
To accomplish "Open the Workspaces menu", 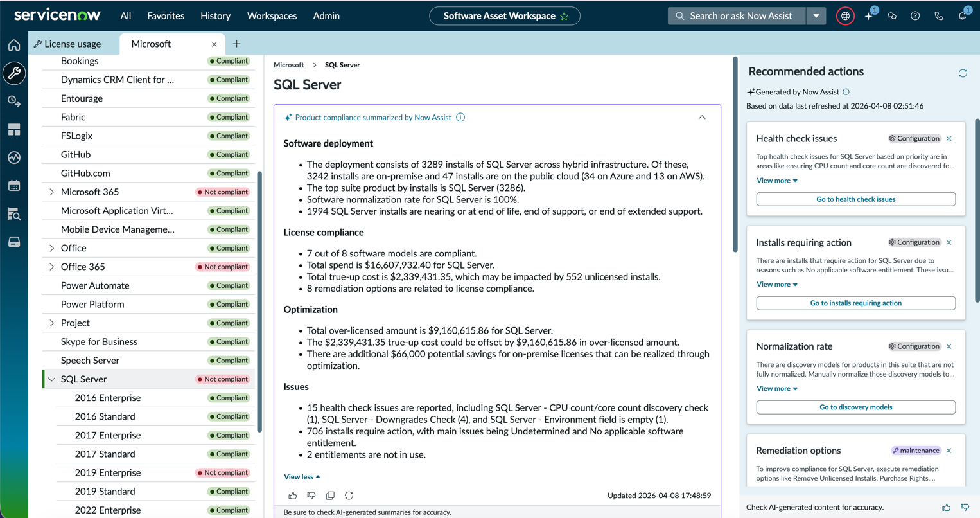I will (x=272, y=16).
